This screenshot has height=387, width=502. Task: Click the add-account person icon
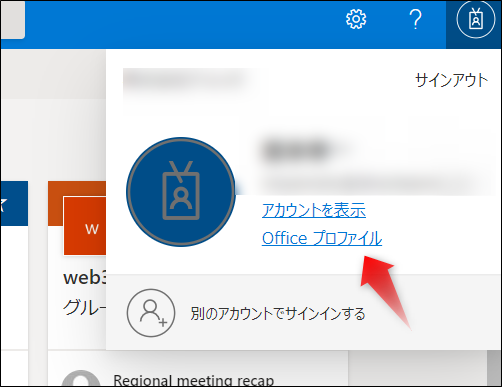tap(151, 313)
